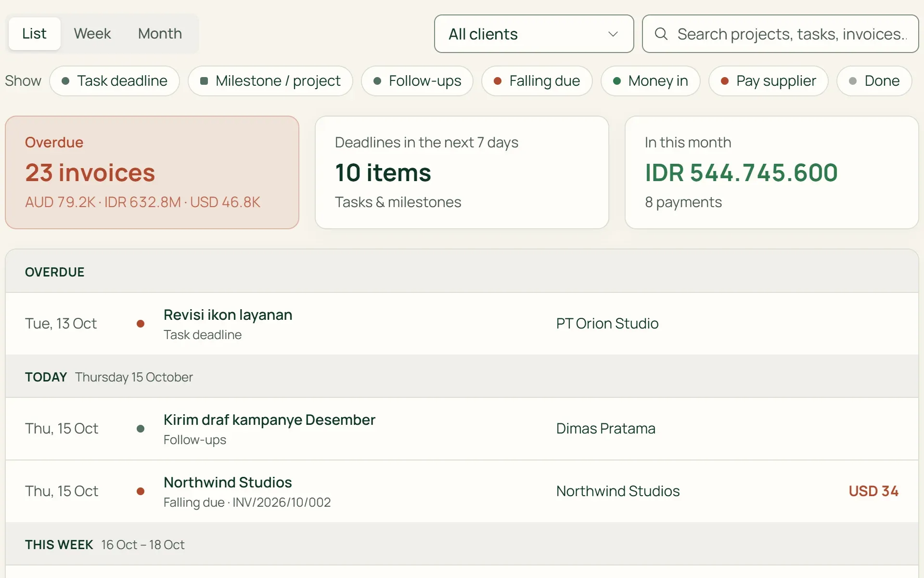Toggle the Task deadline filter

tap(115, 81)
